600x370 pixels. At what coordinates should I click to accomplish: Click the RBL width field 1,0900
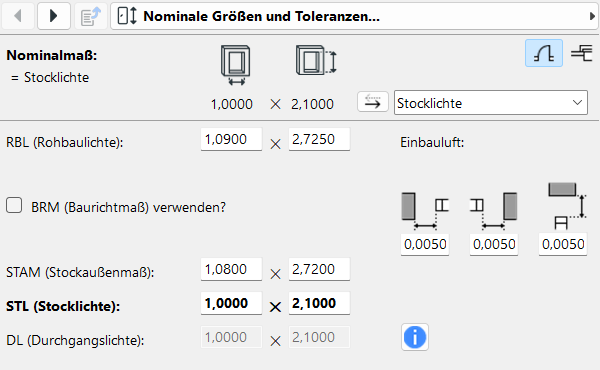231,139
